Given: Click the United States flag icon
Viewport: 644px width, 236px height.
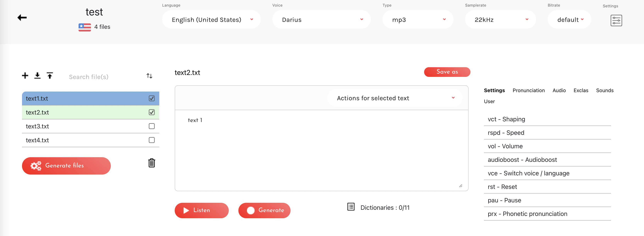Looking at the screenshot, I should pos(85,27).
